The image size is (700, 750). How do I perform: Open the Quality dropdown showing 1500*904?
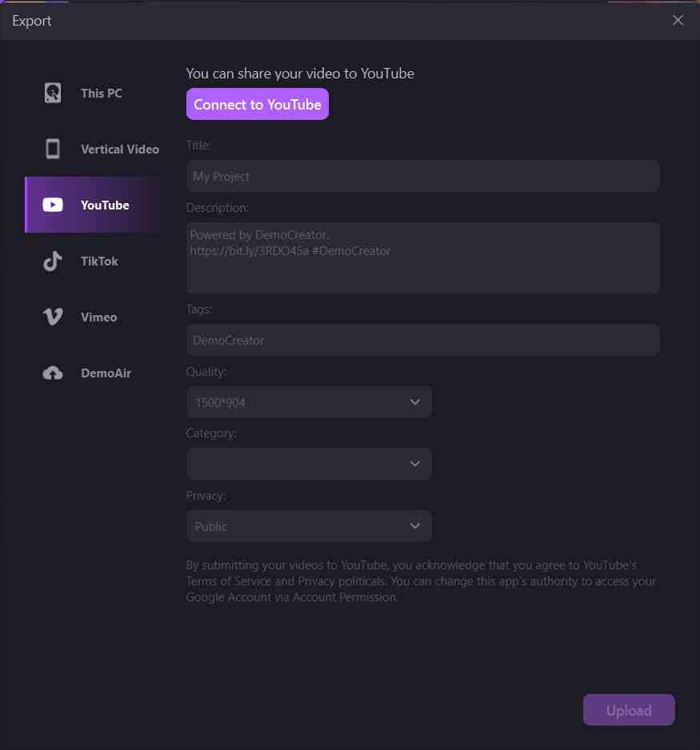click(x=309, y=401)
